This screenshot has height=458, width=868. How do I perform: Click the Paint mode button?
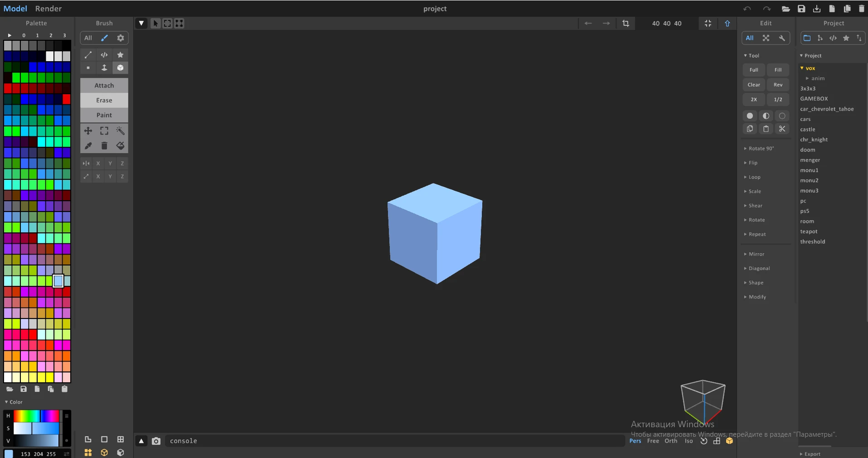[x=104, y=115]
